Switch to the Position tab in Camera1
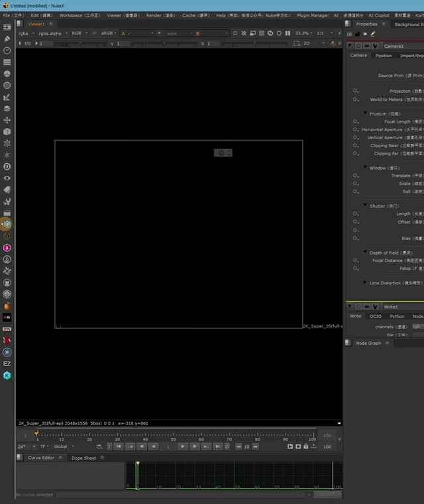The width and height of the screenshot is (424, 504). [384, 56]
